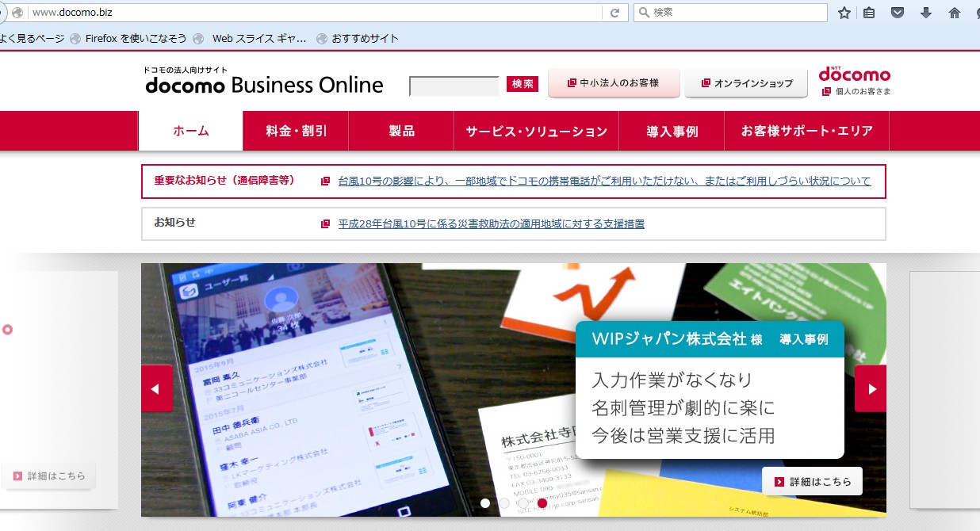Select サービス・ソリューション in the navigation

537,131
